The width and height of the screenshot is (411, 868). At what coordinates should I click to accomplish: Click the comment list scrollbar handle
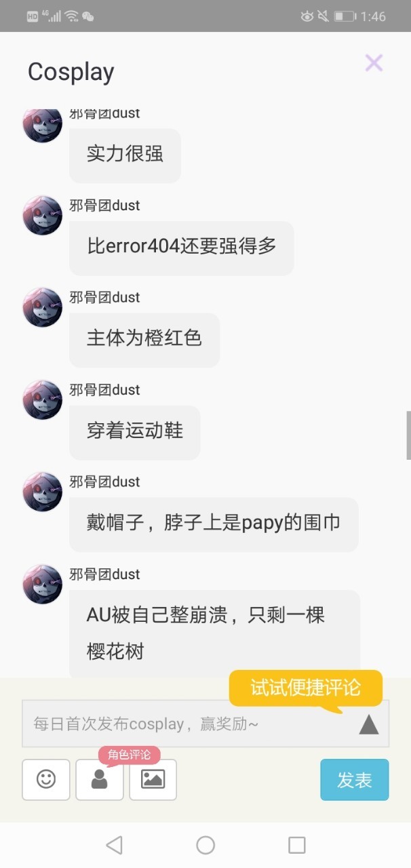[408, 435]
